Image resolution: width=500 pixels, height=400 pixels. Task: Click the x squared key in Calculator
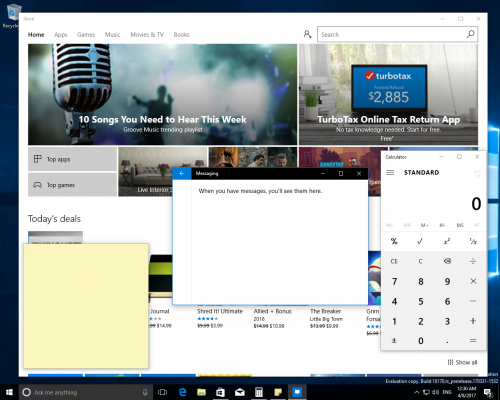(x=447, y=241)
